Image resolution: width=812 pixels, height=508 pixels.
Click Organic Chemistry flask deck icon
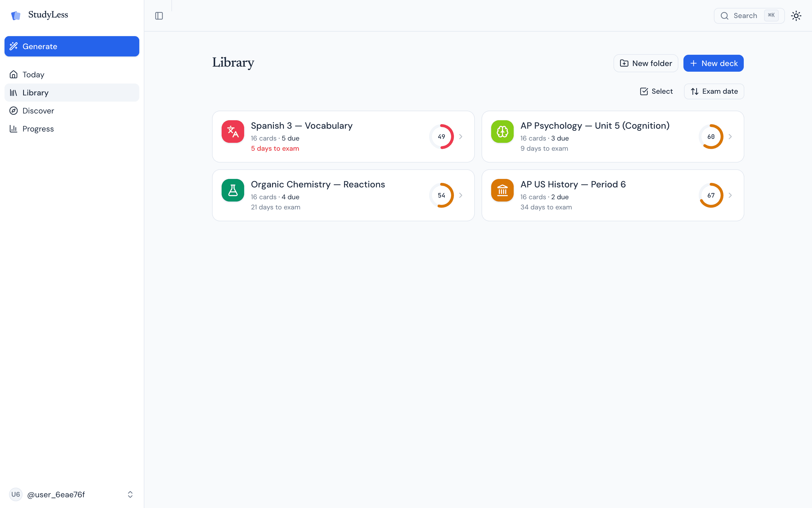click(233, 190)
